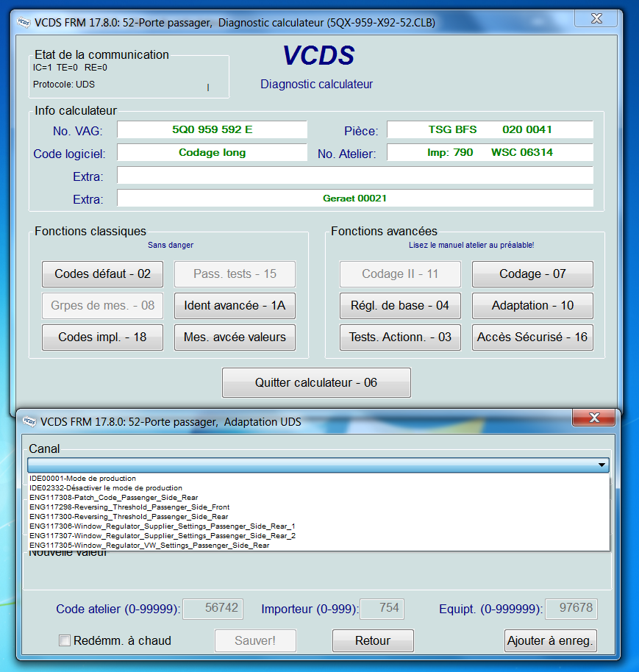Click the VCDS icon in main window title bar
The height and width of the screenshot is (672, 639).
click(x=24, y=23)
